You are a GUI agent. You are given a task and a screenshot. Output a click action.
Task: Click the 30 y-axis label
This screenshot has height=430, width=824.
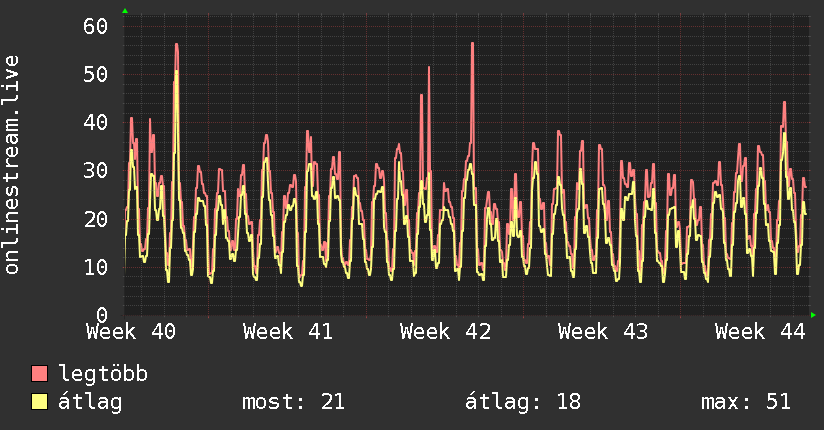tap(96, 170)
